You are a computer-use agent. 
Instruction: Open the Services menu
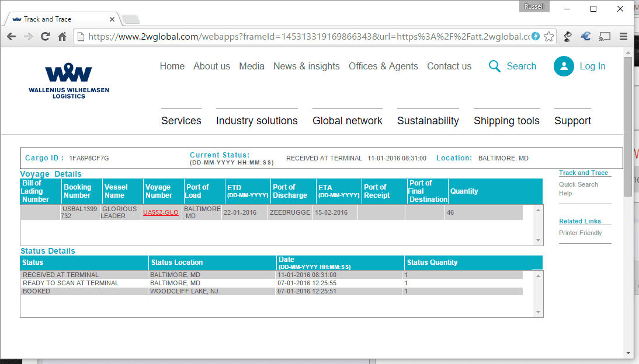pyautogui.click(x=181, y=121)
